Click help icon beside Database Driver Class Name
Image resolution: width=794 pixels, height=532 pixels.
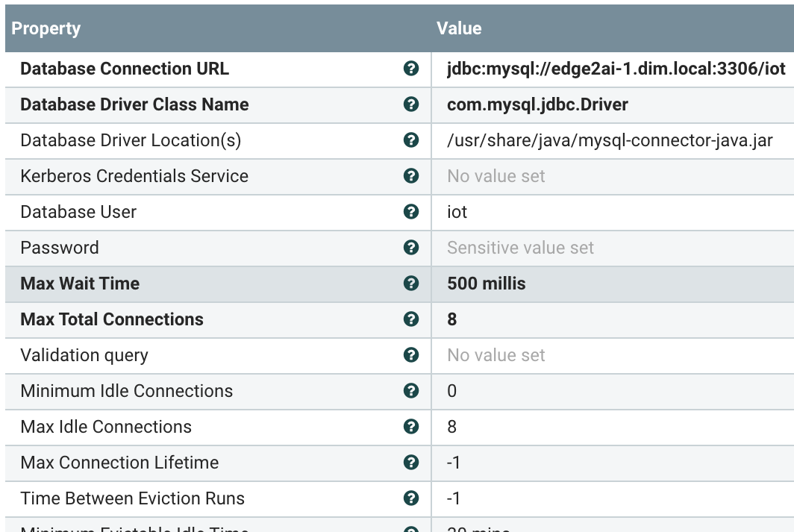[x=410, y=104]
